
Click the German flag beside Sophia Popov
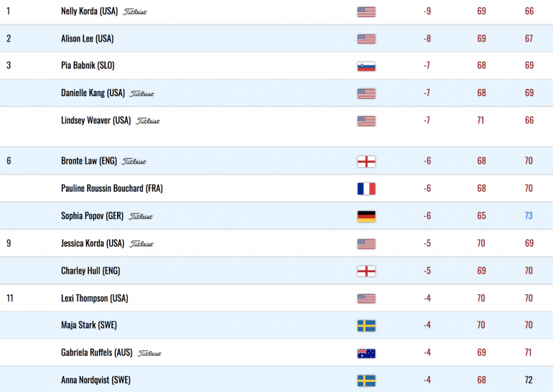[x=366, y=216]
